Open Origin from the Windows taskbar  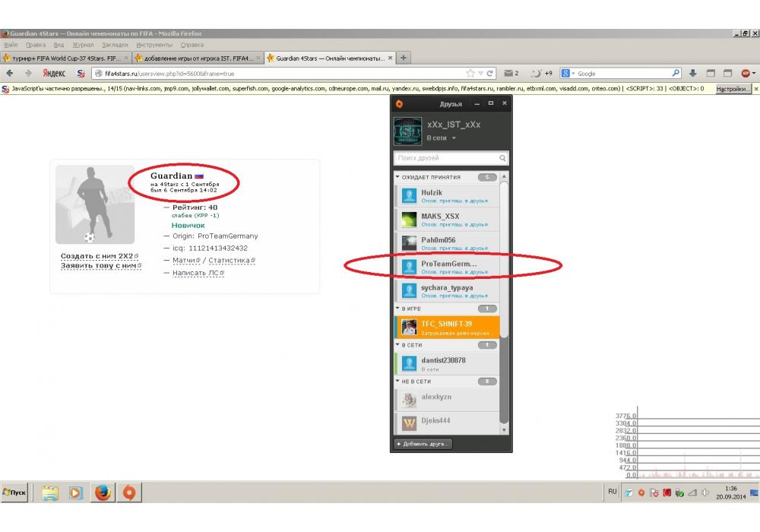[129, 492]
